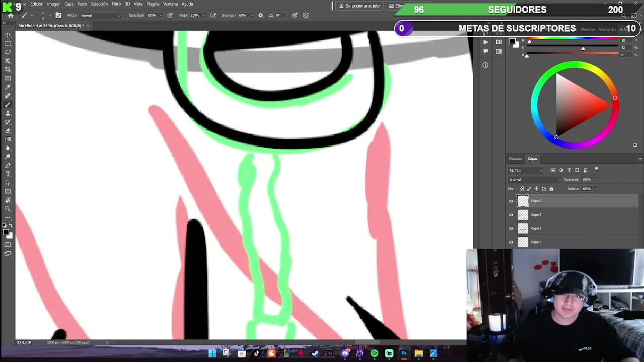Expand the Opacidad dropdown in options bar
Viewport: 644px width, 362px height.
[160, 16]
